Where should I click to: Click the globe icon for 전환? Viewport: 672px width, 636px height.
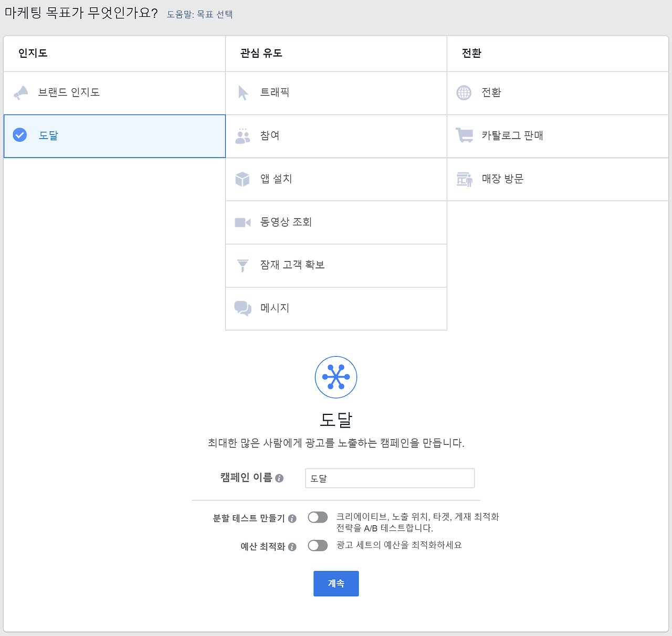pyautogui.click(x=464, y=93)
